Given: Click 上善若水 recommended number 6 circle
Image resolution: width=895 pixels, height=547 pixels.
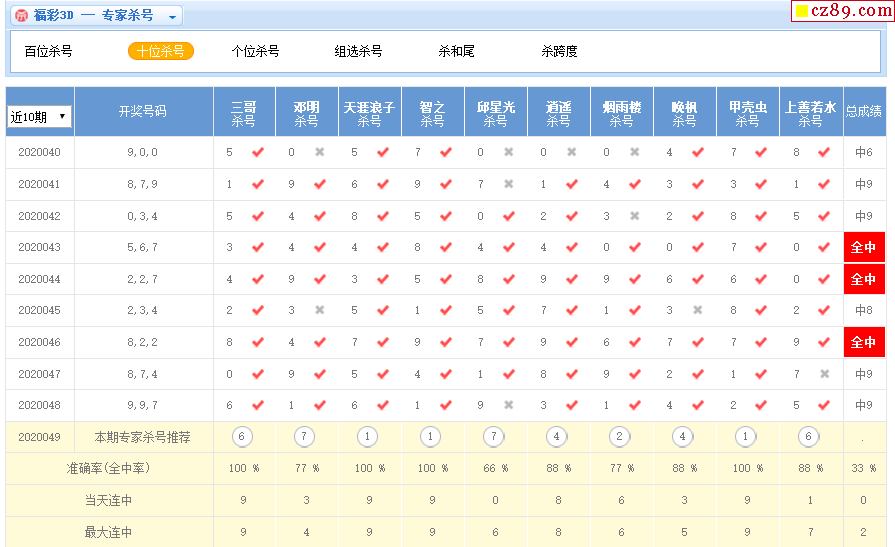Looking at the screenshot, I should pos(810,437).
